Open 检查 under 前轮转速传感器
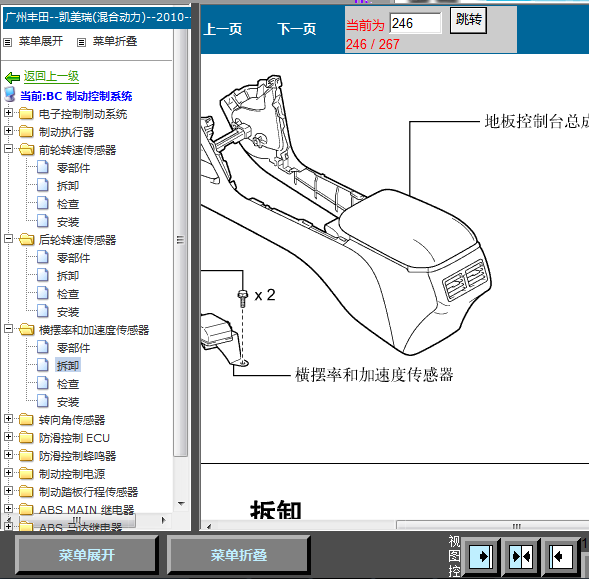589x579 pixels. coord(68,204)
